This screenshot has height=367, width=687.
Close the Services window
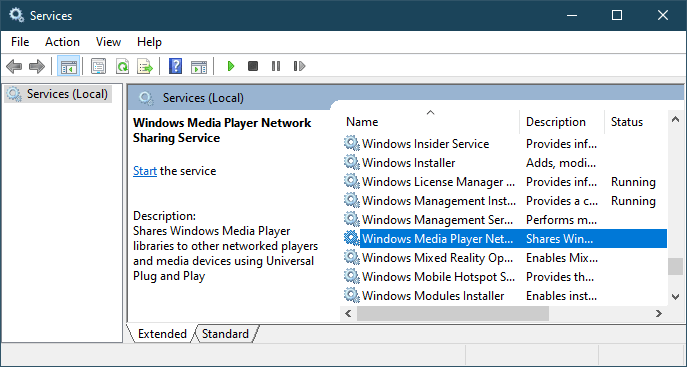pyautogui.click(x=663, y=15)
